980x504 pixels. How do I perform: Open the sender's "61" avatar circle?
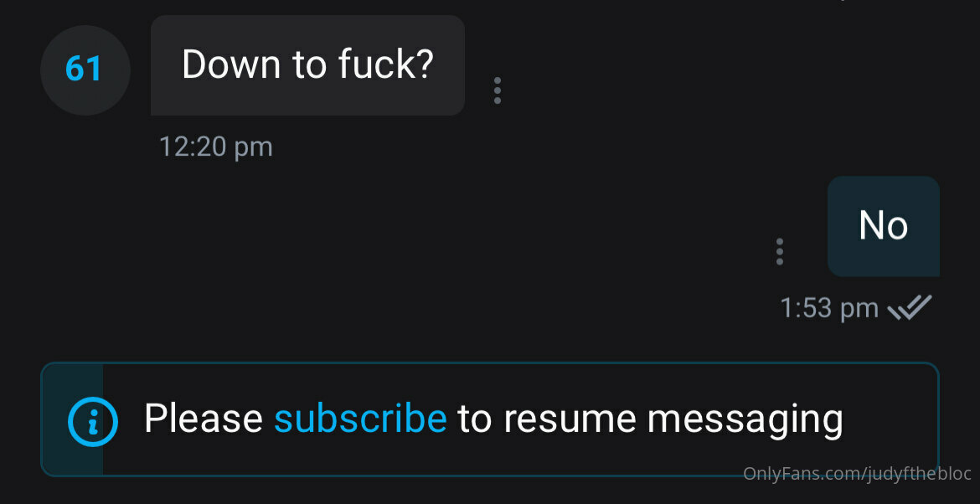coord(85,70)
